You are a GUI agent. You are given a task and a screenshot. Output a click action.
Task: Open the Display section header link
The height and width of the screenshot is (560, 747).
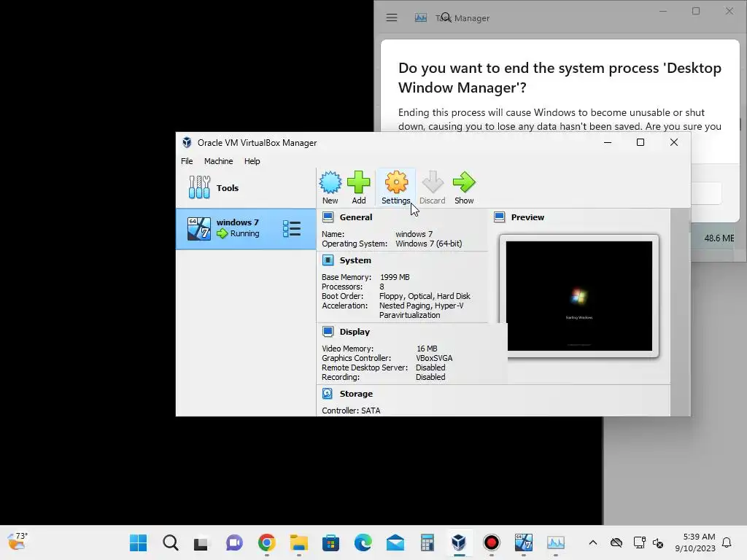(355, 332)
